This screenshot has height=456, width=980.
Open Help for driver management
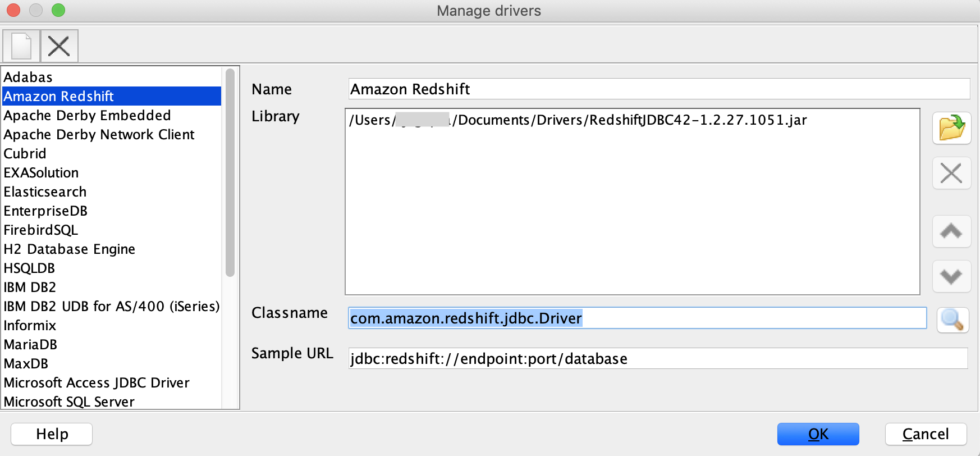pyautogui.click(x=52, y=434)
